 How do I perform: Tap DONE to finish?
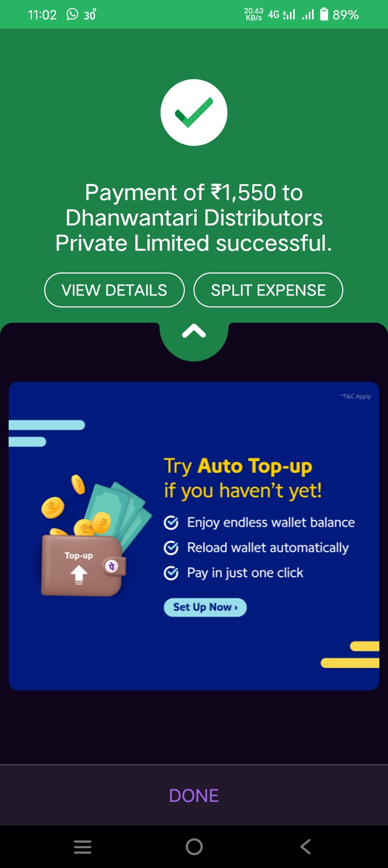(x=194, y=796)
